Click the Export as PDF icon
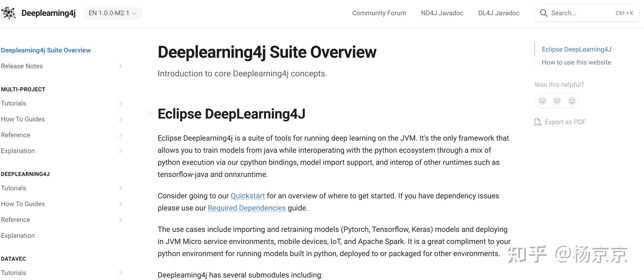 (x=538, y=122)
